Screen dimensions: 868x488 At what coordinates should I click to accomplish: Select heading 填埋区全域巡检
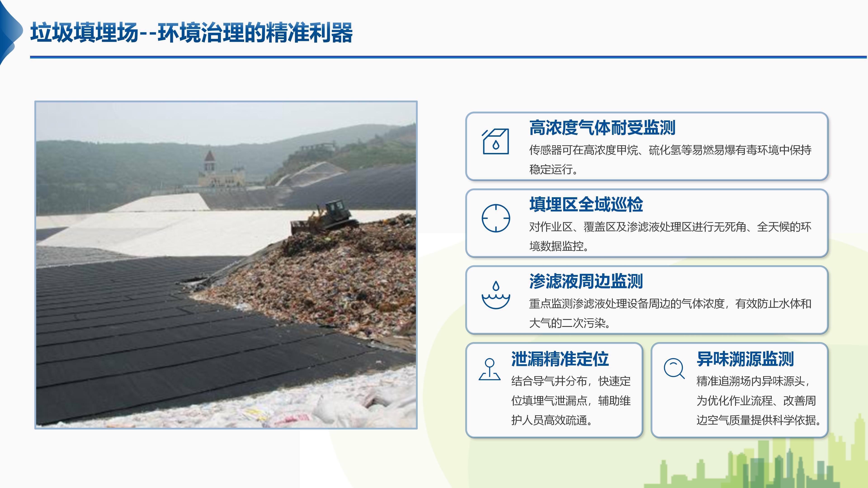[586, 204]
